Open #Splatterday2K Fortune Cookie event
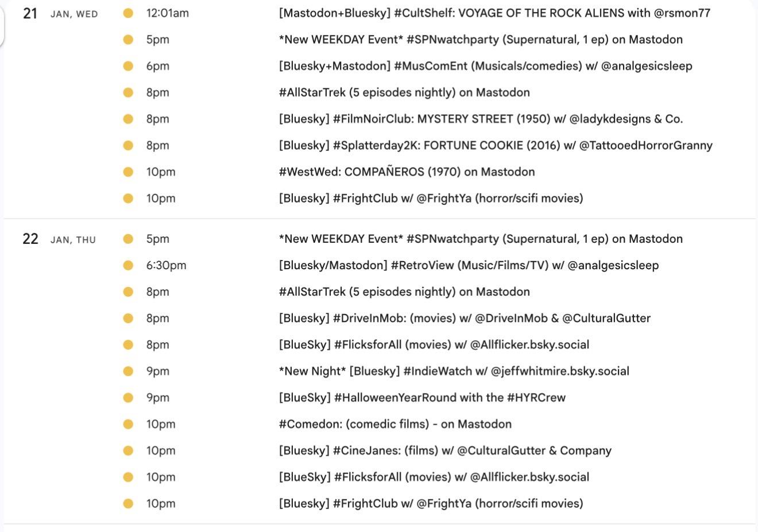This screenshot has width=758, height=532. pyautogui.click(x=495, y=145)
